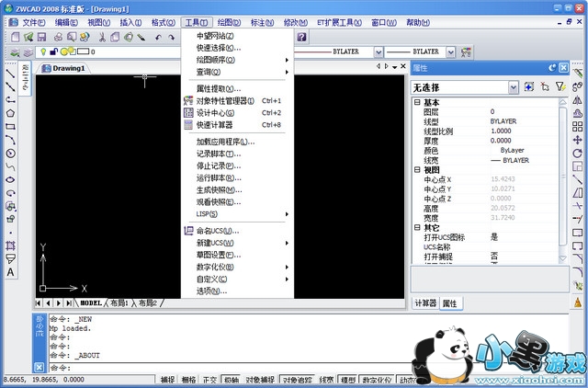This screenshot has height=388, width=588.
Task: Select the Rectangle draw tool
Action: 10,127
